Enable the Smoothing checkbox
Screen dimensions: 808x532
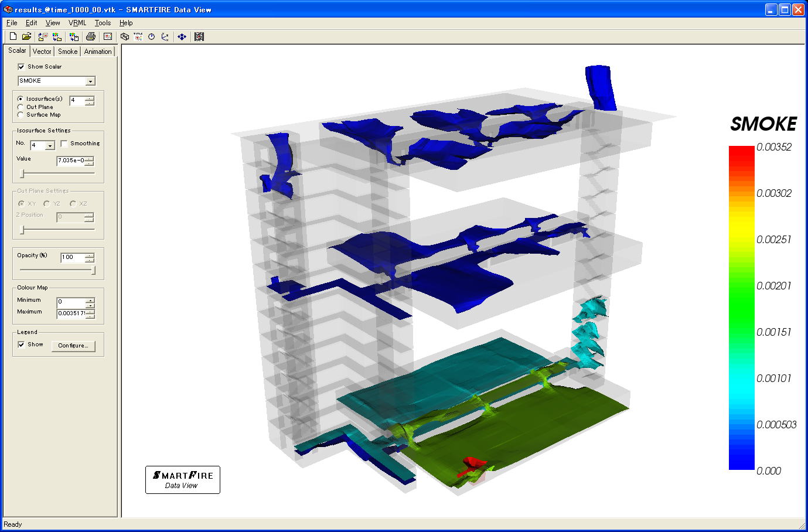64,144
